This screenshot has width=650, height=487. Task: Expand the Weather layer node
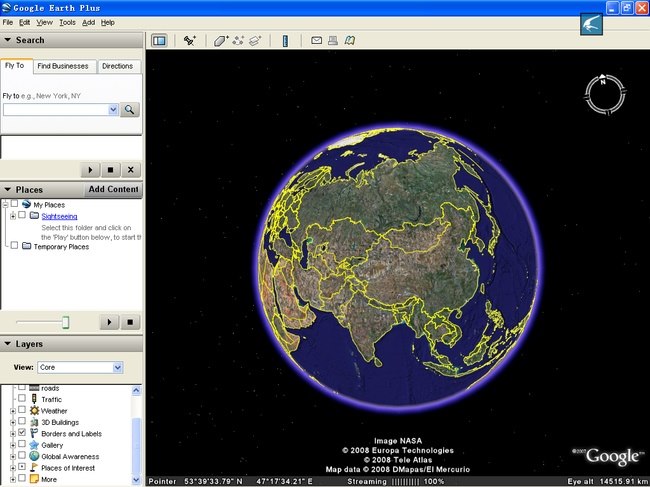coord(13,411)
